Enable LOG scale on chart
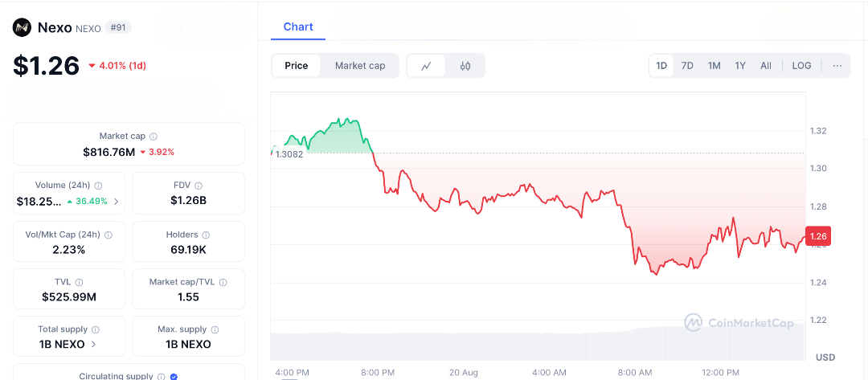This screenshot has height=380, width=868. pyautogui.click(x=801, y=66)
